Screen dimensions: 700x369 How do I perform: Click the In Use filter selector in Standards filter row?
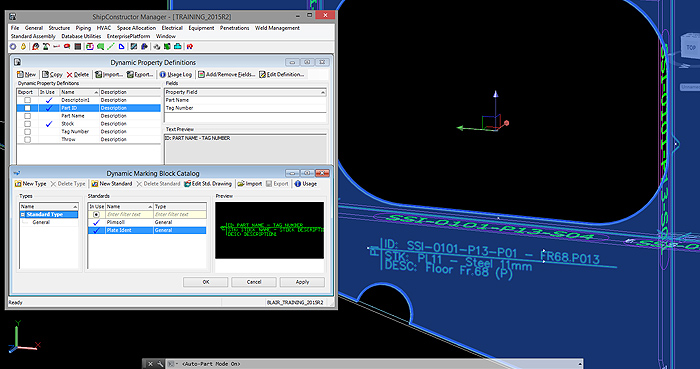coord(96,215)
